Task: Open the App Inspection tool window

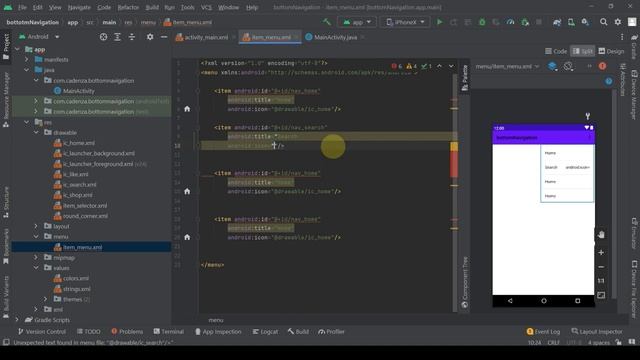Action: coord(218,331)
